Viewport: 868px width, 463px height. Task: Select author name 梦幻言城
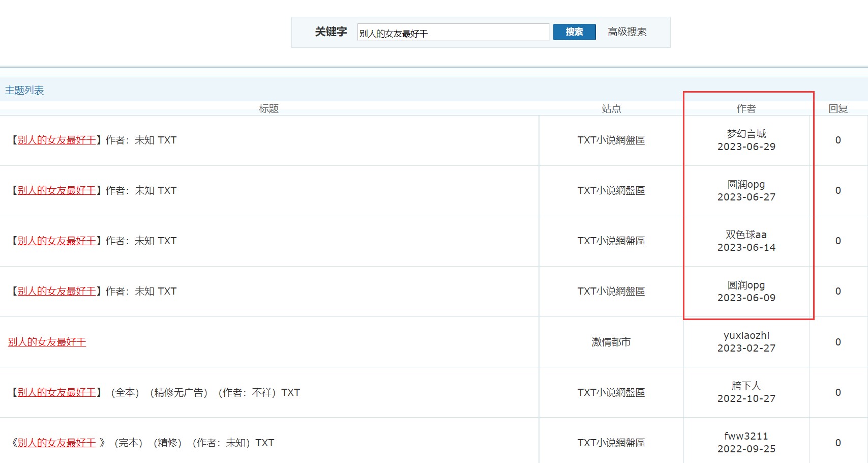tap(746, 134)
